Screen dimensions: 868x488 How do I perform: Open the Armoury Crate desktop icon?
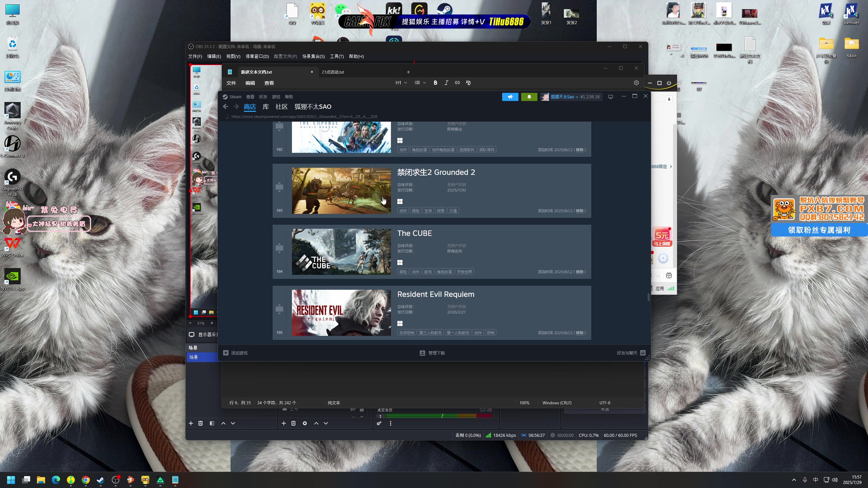click(x=13, y=116)
